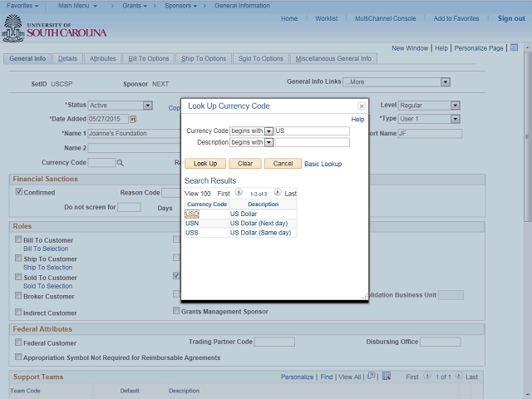Enable the Bill To Customer checkbox

[18, 240]
